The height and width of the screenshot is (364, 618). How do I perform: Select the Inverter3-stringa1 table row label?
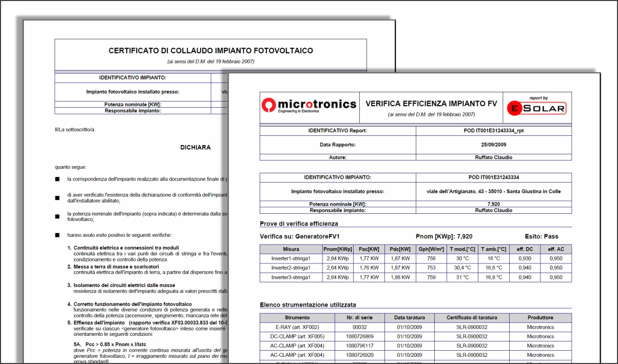click(291, 277)
